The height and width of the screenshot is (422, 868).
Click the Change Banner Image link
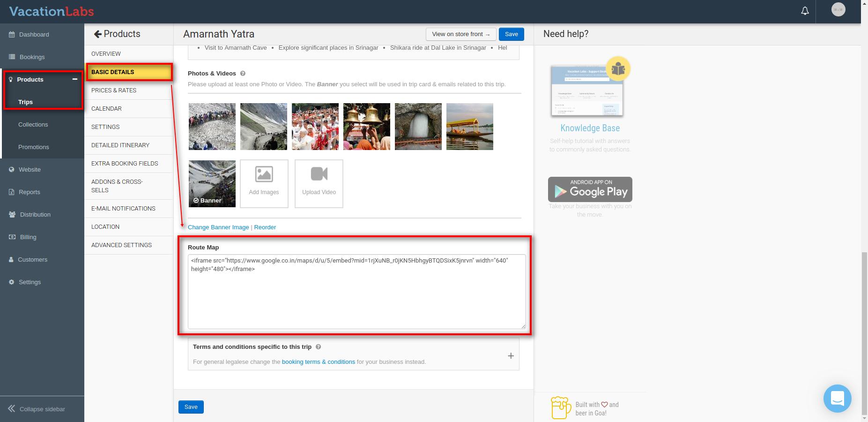(x=218, y=227)
